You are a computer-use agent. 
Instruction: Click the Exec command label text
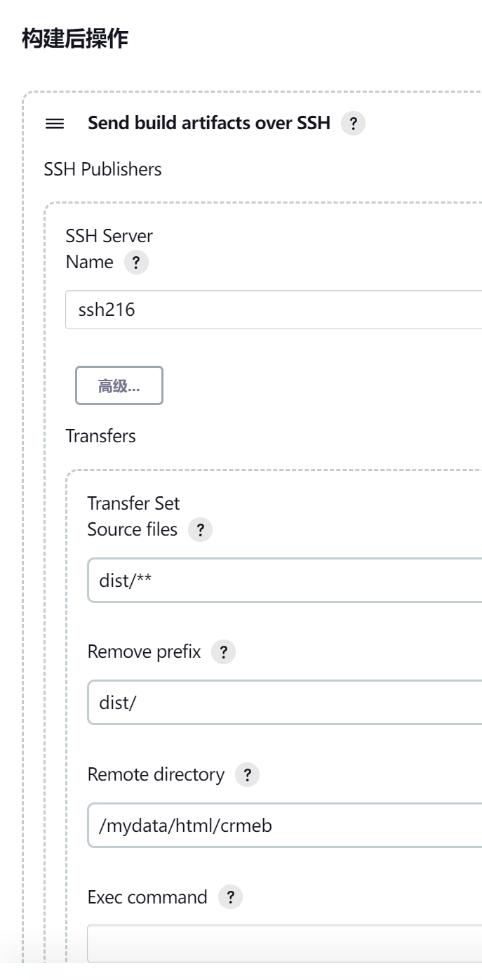point(147,897)
